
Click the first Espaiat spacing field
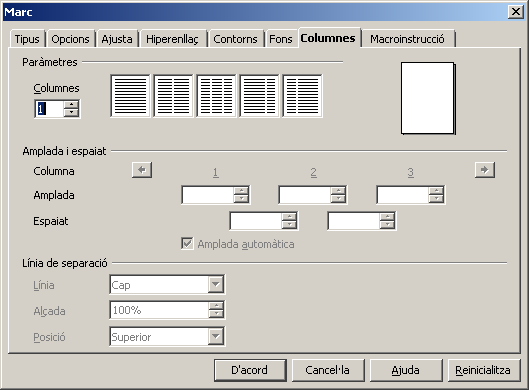pos(256,221)
